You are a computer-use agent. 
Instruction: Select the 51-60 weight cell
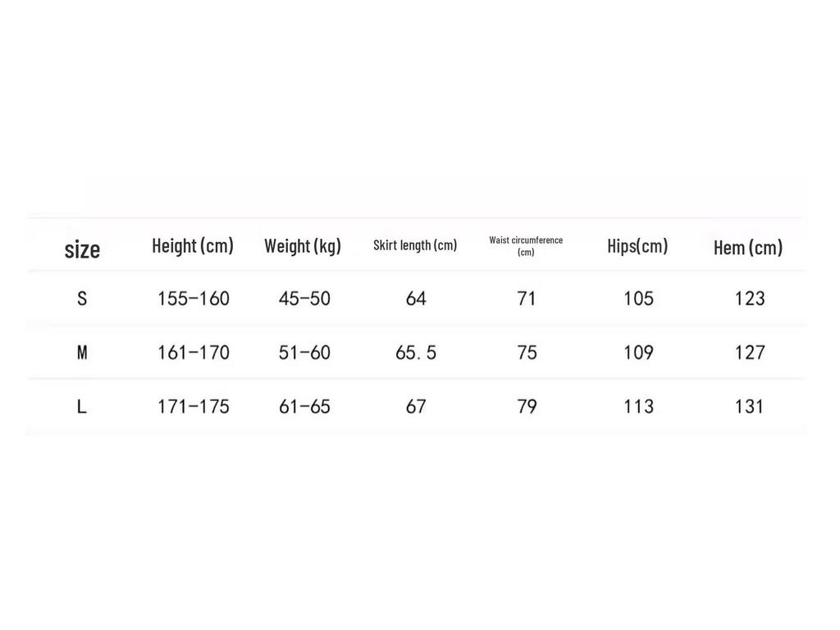pos(304,353)
